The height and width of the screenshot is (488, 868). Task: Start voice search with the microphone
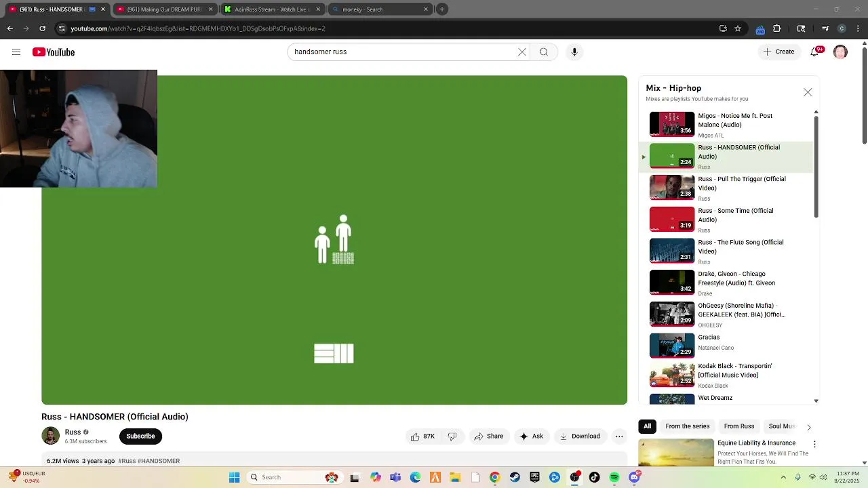(x=574, y=52)
